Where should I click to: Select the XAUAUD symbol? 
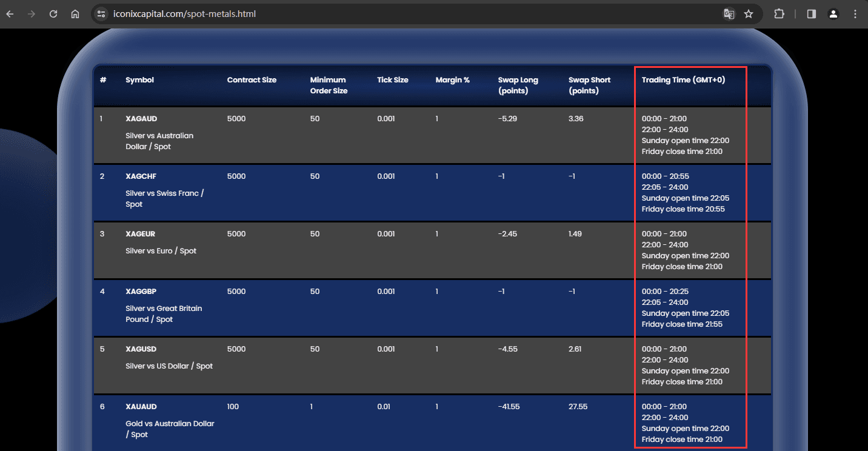tap(141, 407)
